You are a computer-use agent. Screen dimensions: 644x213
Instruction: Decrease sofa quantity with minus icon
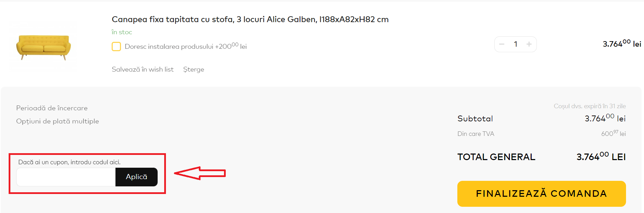(x=502, y=44)
